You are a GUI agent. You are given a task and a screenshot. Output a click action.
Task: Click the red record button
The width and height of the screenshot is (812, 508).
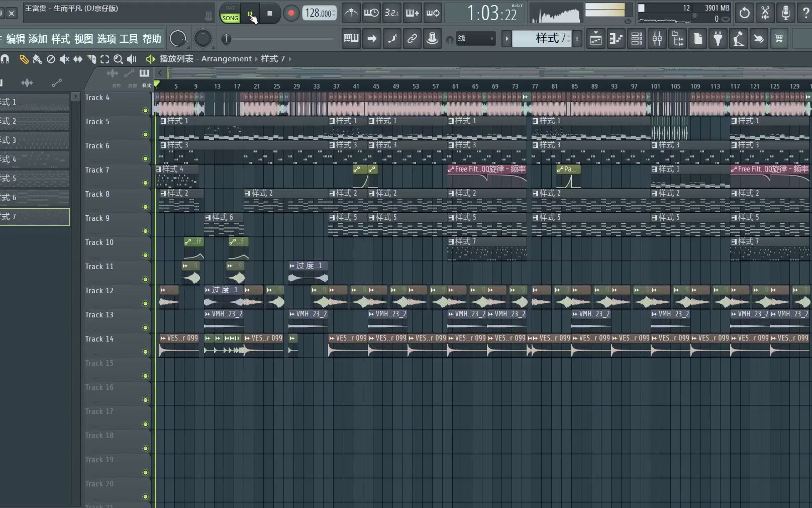pyautogui.click(x=291, y=14)
